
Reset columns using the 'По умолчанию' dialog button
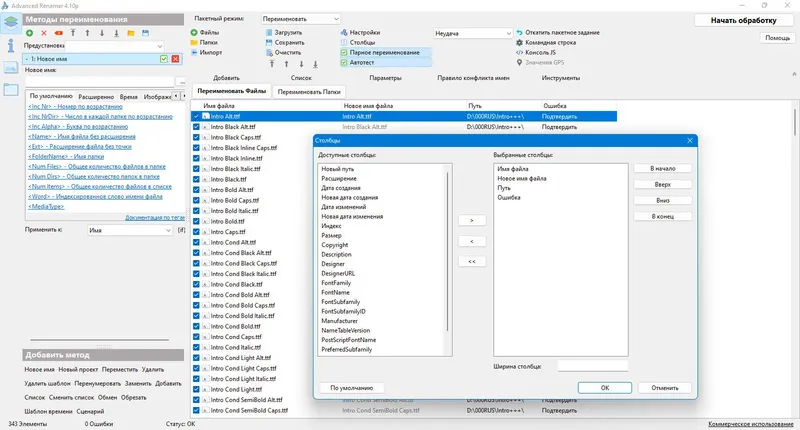pos(352,388)
